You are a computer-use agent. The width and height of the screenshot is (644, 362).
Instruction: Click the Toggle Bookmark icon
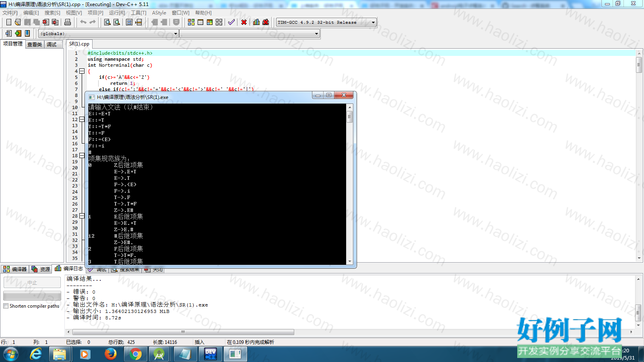(18, 33)
